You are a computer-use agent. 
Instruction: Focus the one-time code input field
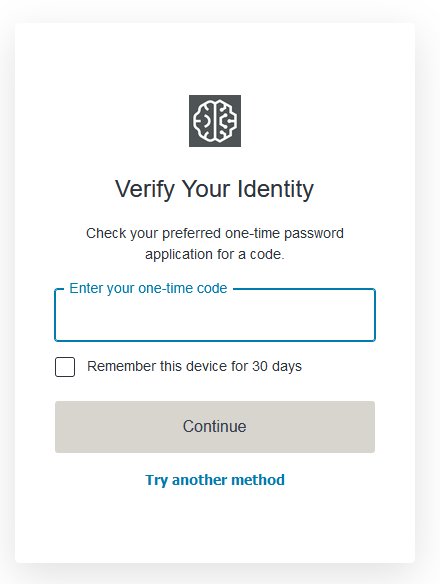click(215, 315)
